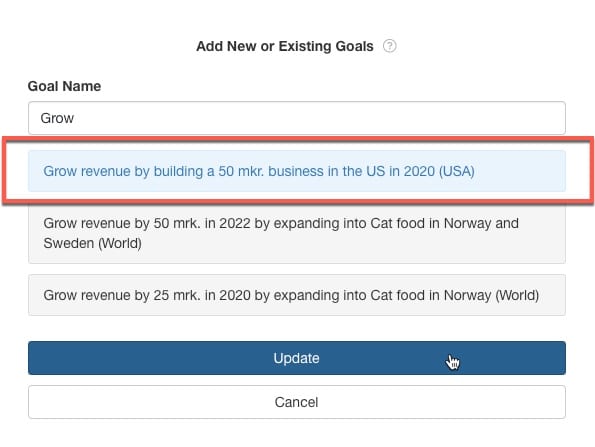This screenshot has width=595, height=447.
Task: Click the Goal Name text field
Action: (x=297, y=118)
